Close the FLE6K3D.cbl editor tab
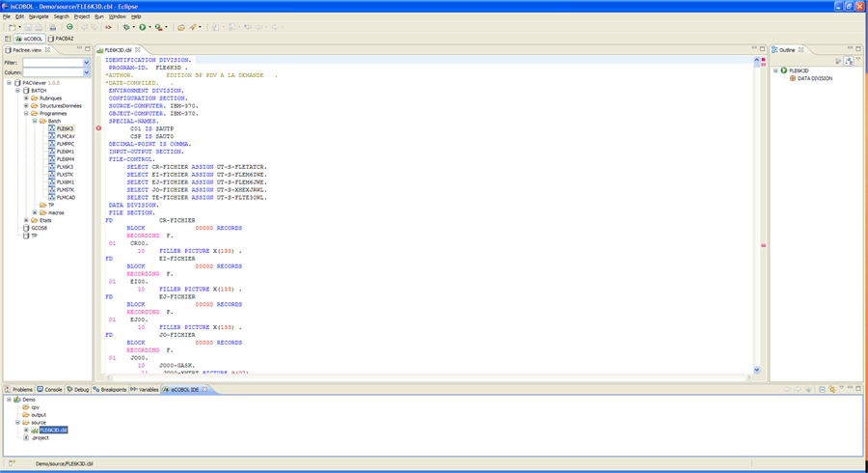Viewport: 868px width, 473px height. (x=138, y=49)
